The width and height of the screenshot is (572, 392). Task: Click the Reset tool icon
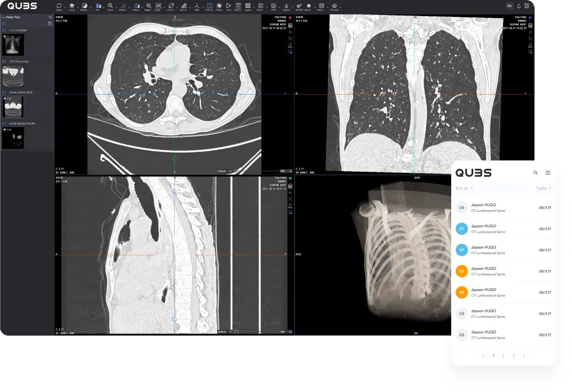point(59,5)
